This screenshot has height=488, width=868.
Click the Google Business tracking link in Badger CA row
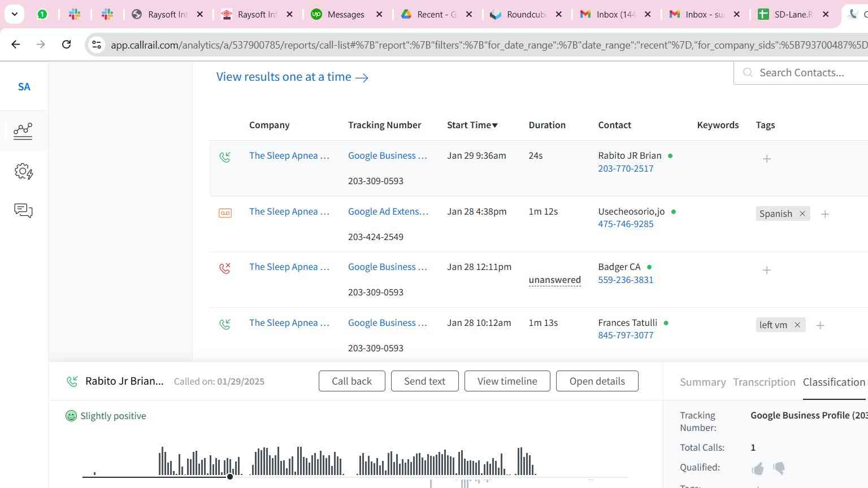click(388, 267)
